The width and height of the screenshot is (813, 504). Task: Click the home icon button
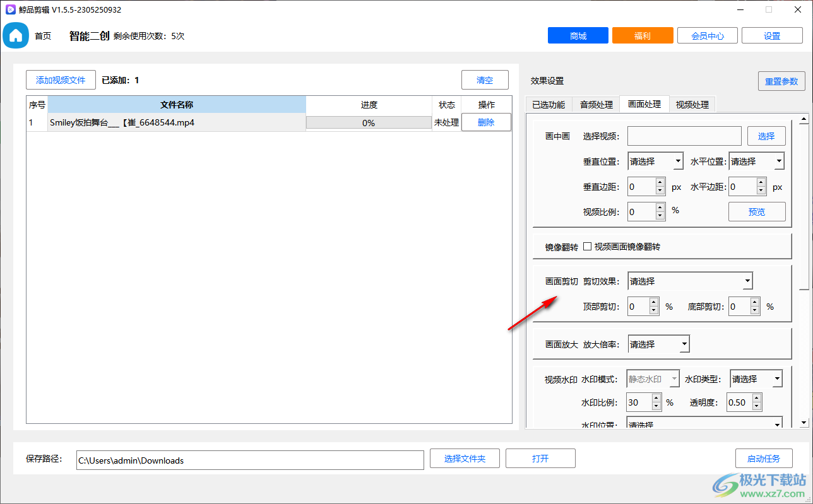(x=16, y=36)
